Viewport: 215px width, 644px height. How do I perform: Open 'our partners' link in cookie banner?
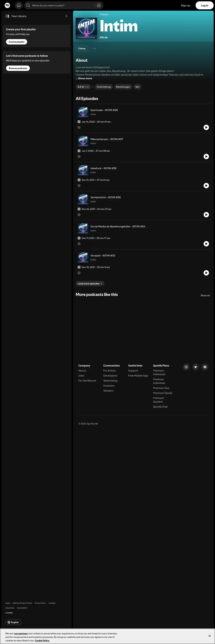[x=21, y=633]
